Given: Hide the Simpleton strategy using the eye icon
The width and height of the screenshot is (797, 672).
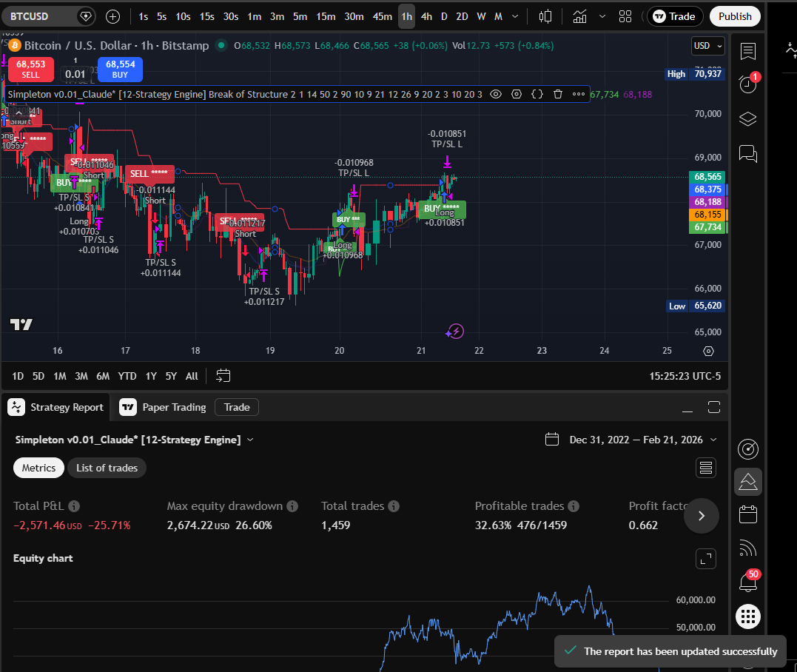Looking at the screenshot, I should [x=495, y=94].
